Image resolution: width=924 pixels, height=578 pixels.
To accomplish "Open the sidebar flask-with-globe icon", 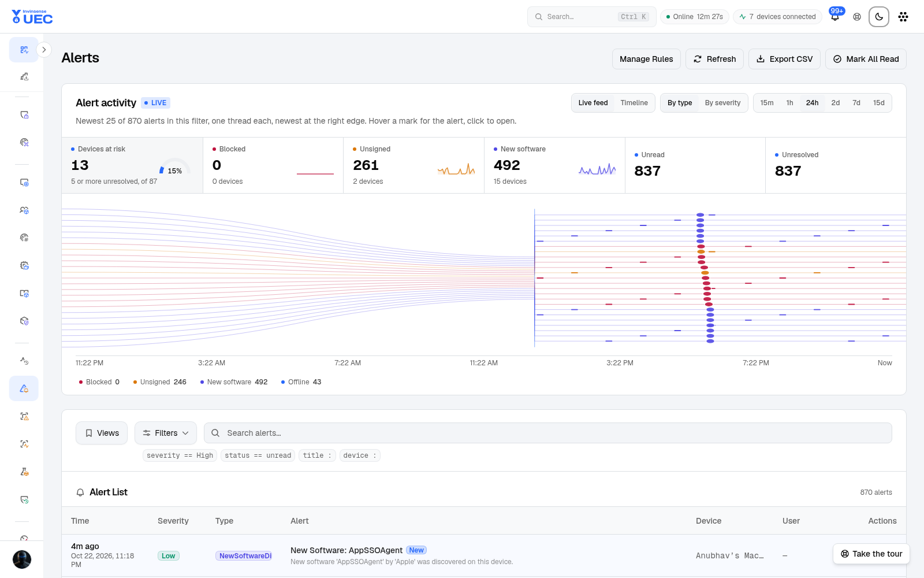I will [x=24, y=472].
